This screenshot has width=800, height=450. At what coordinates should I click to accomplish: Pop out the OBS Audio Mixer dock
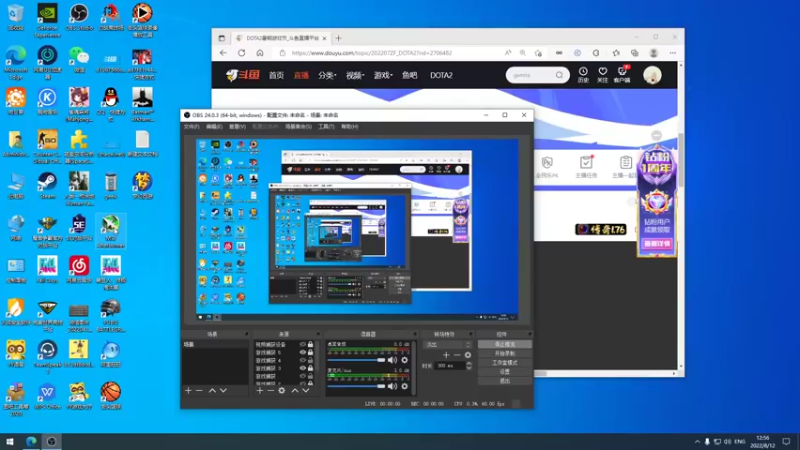[x=414, y=334]
